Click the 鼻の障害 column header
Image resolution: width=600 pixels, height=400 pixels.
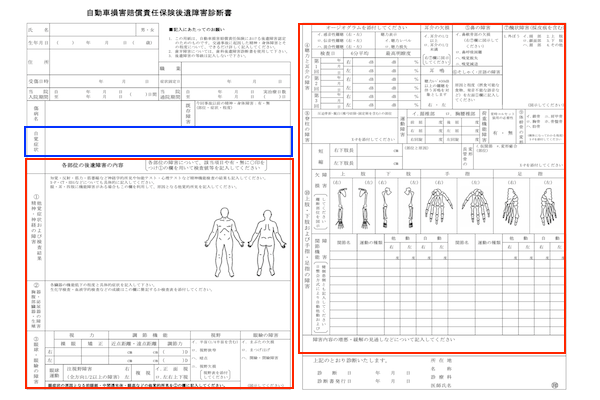[x=478, y=28]
